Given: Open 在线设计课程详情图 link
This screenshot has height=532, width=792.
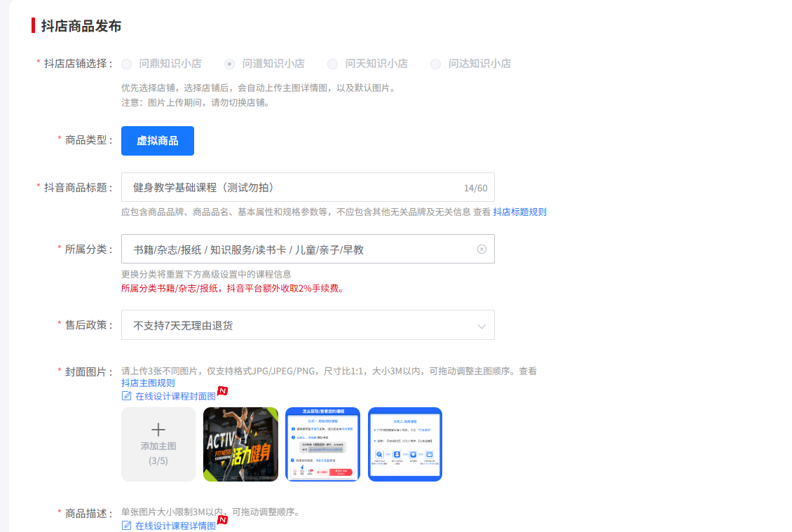Looking at the screenshot, I should click(175, 526).
